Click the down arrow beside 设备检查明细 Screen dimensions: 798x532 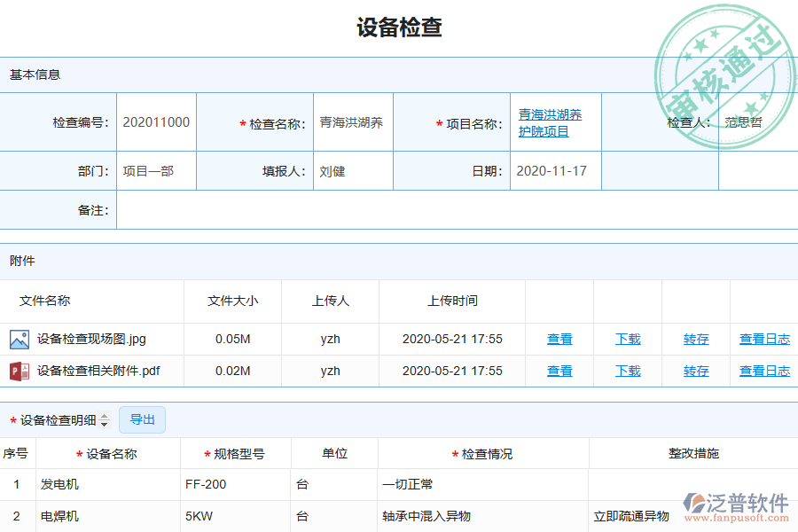coord(104,423)
